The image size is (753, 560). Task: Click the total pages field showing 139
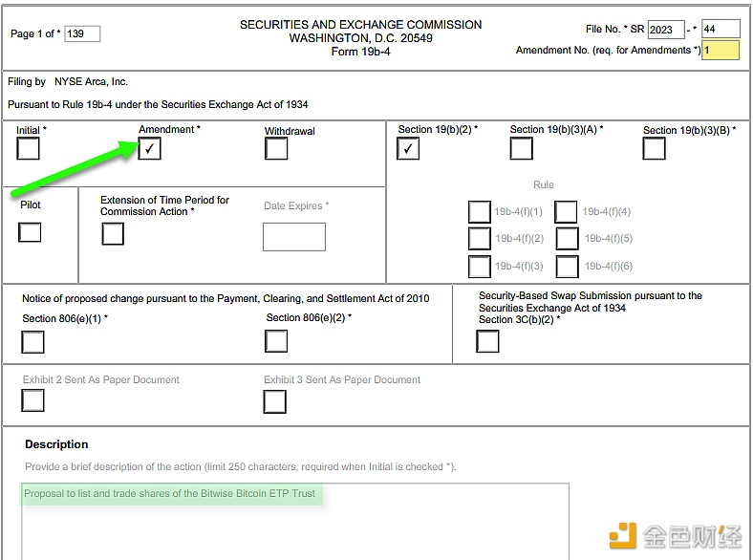tap(82, 33)
